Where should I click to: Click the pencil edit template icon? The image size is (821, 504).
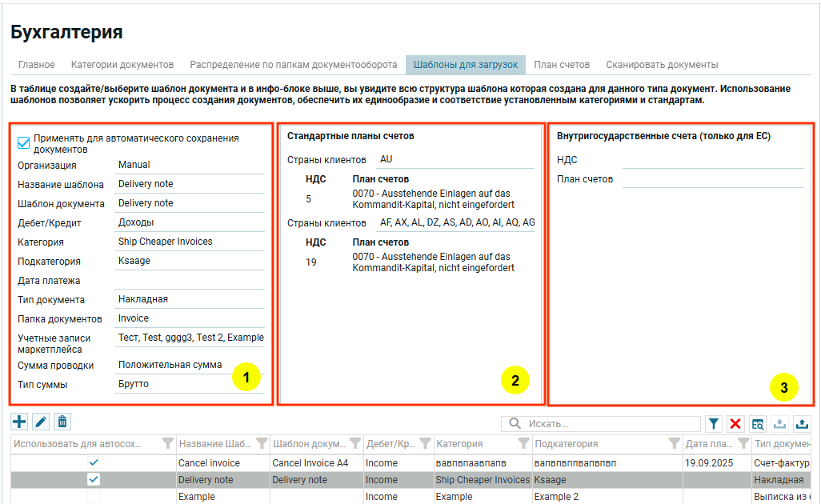[x=41, y=422]
